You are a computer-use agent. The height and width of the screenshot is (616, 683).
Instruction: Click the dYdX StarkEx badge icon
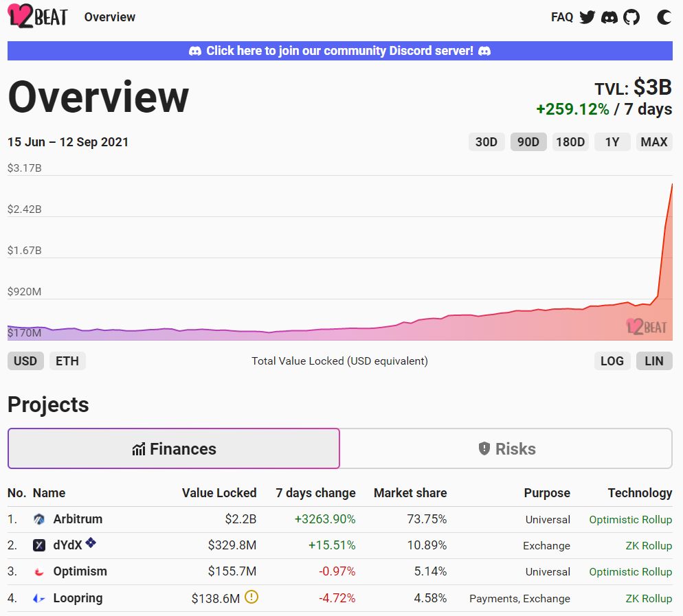(x=91, y=543)
